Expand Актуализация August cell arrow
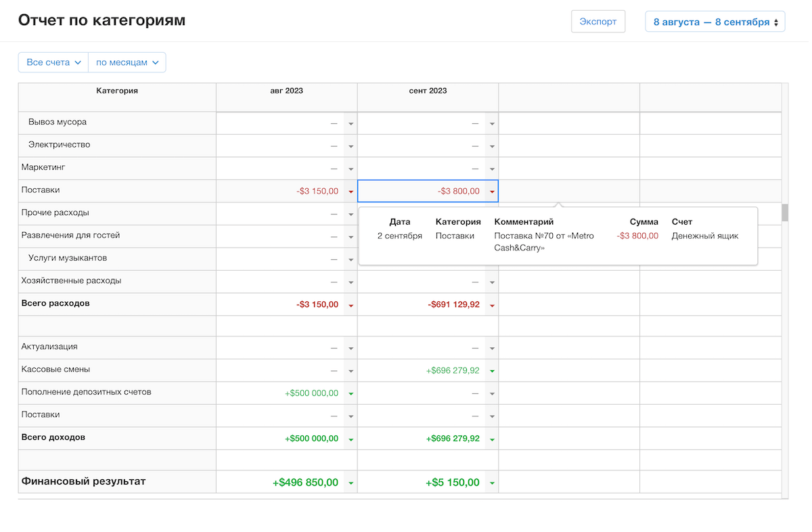This screenshot has width=812, height=532. pos(351,349)
